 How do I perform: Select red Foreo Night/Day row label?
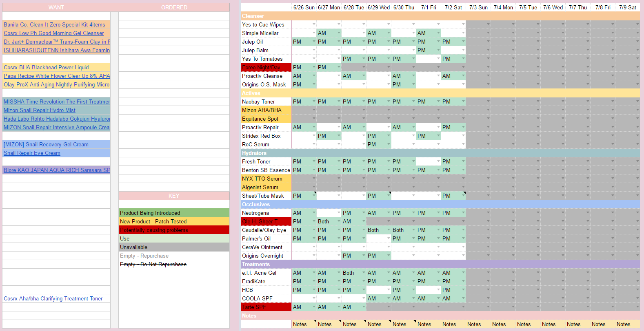tap(266, 67)
